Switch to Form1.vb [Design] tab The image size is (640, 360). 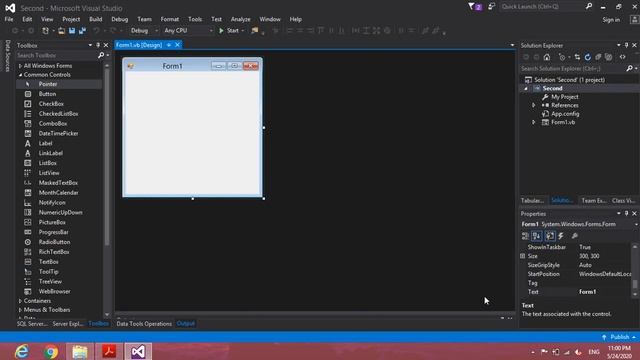pyautogui.click(x=139, y=45)
